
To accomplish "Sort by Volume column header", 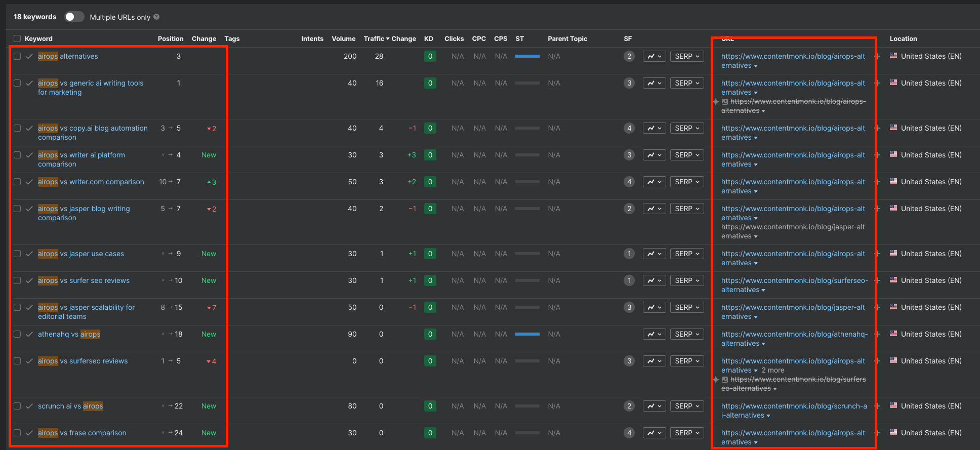I will coord(344,38).
